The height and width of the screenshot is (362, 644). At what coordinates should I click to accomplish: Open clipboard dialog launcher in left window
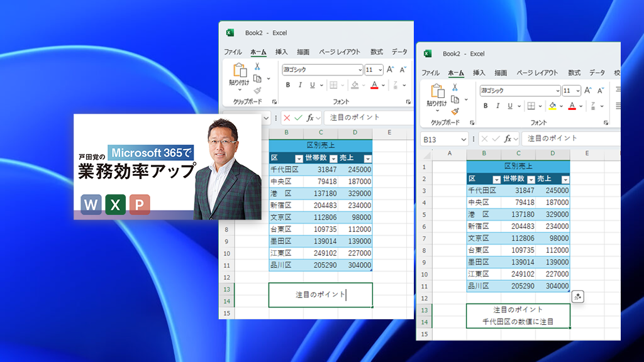[x=274, y=102]
